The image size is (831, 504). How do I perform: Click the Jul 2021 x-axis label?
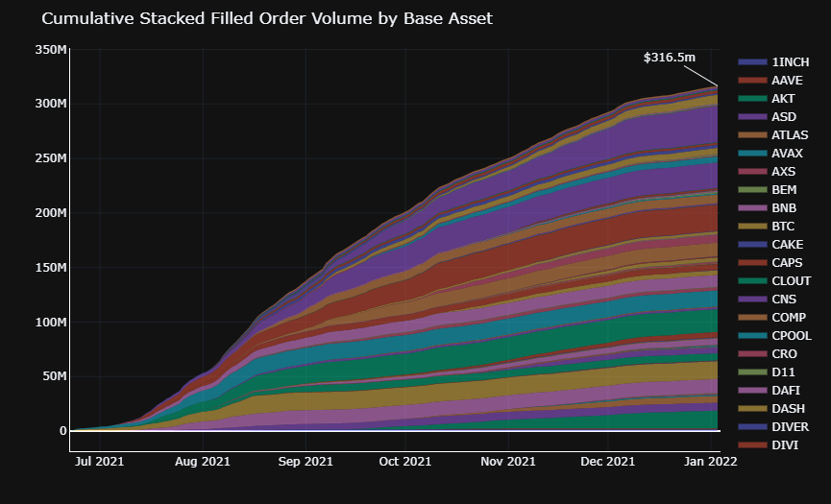coord(99,461)
